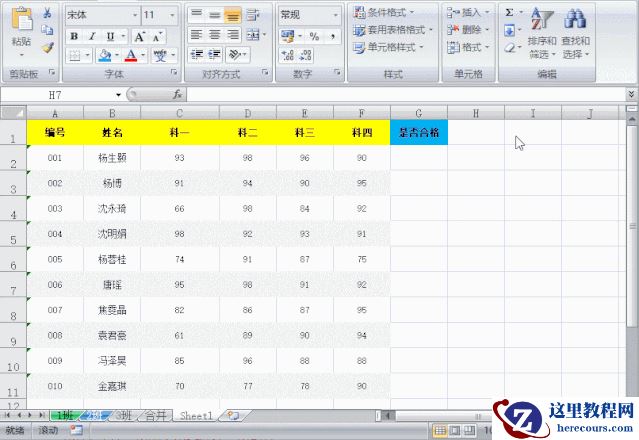Toggle bottom vertical alignment

point(232,15)
